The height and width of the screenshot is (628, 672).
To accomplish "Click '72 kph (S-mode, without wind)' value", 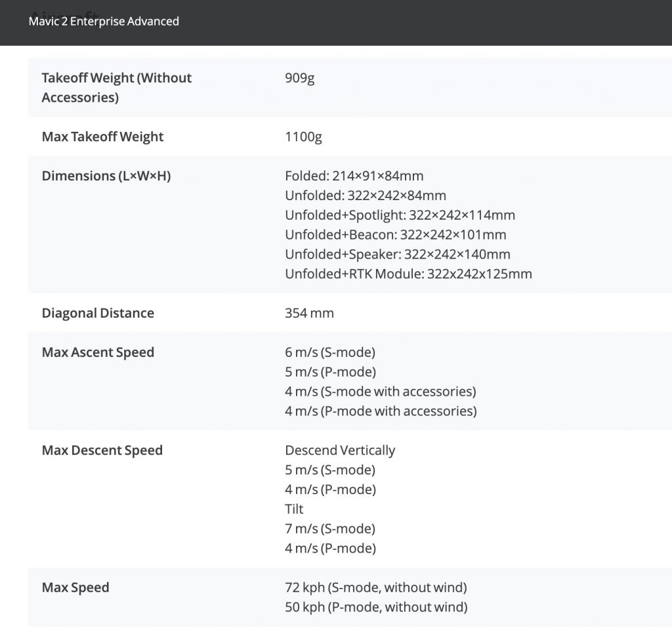I will pyautogui.click(x=376, y=588).
